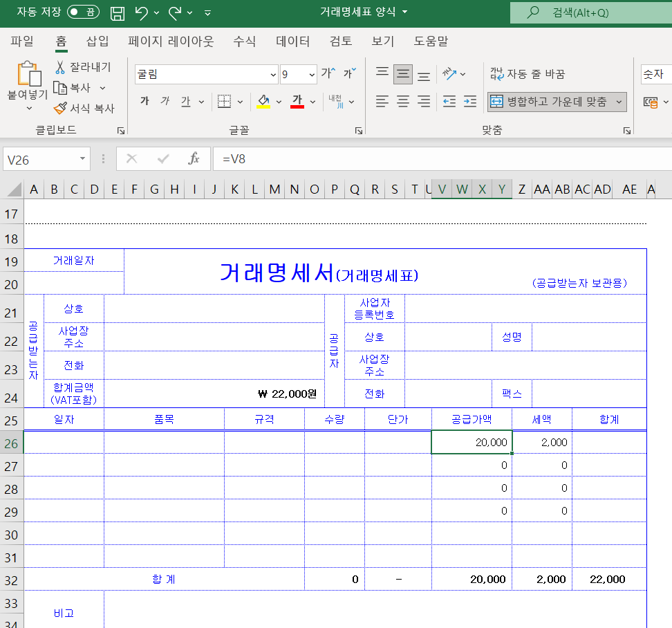
Task: Align text left
Action: [x=382, y=102]
